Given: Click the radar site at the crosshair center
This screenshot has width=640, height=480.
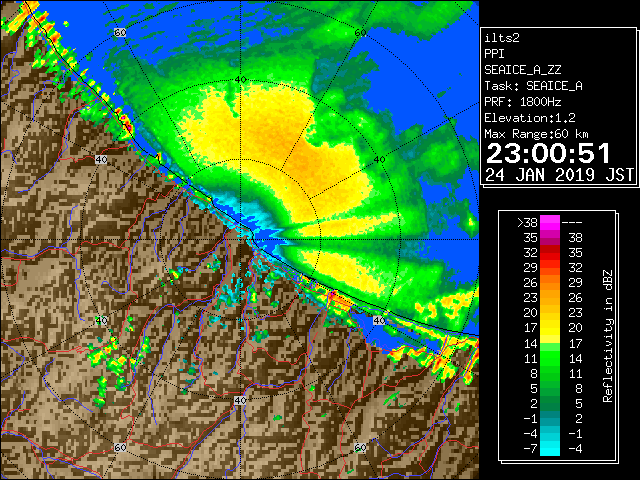Looking at the screenshot, I should (241, 240).
